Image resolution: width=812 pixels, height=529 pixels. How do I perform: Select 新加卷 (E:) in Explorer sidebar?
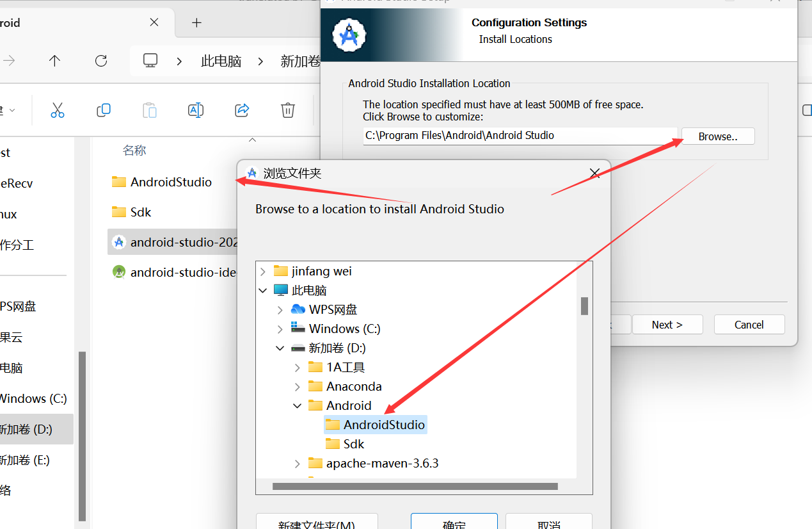(x=25, y=460)
